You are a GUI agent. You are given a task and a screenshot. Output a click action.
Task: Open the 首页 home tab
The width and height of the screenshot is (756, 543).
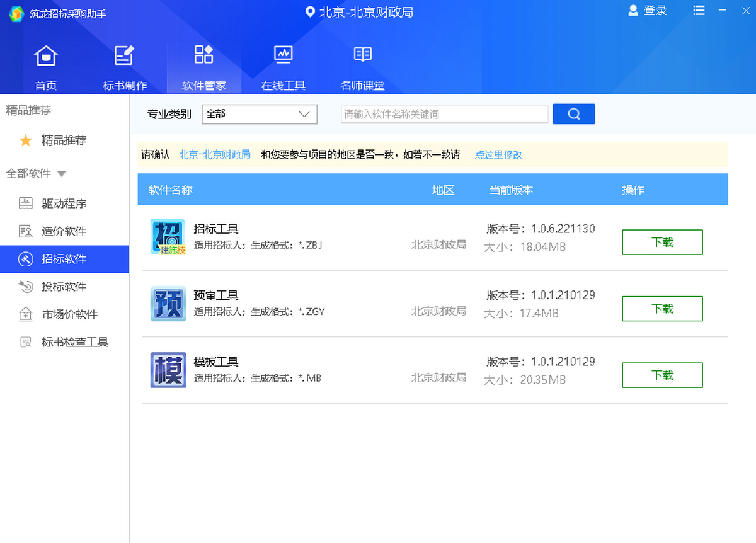click(45, 68)
